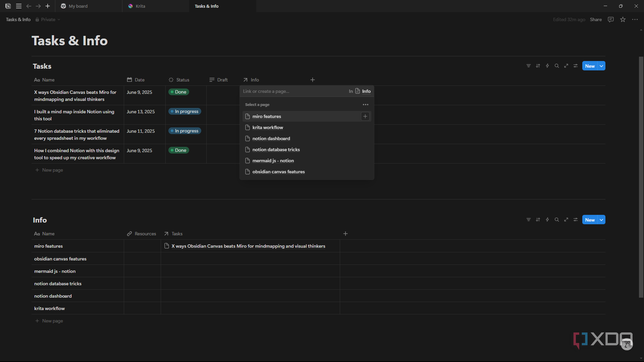This screenshot has height=362, width=644.
Task: Click New button in Tasks database
Action: [x=590, y=66]
